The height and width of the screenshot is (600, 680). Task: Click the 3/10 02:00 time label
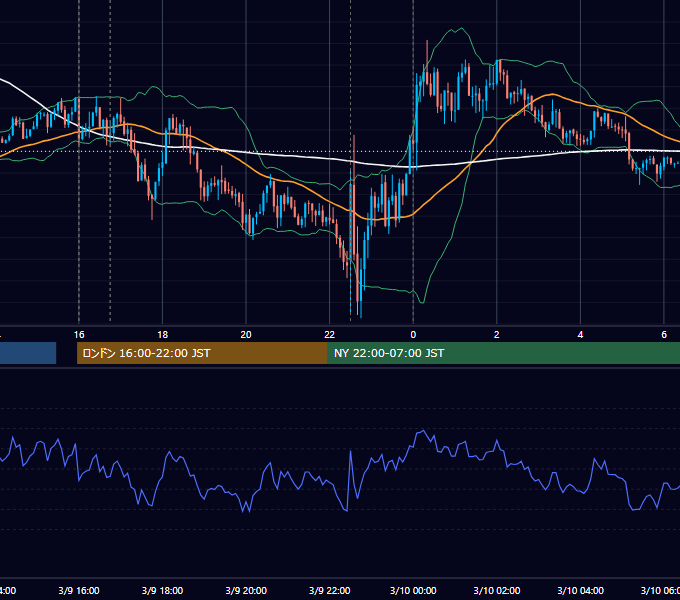[x=497, y=590]
